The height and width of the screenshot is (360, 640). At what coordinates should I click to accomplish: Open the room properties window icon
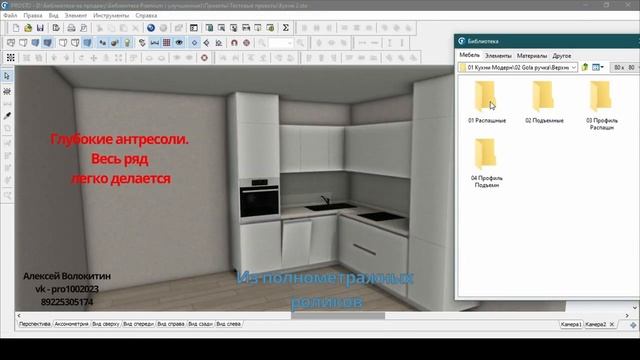pos(194,28)
